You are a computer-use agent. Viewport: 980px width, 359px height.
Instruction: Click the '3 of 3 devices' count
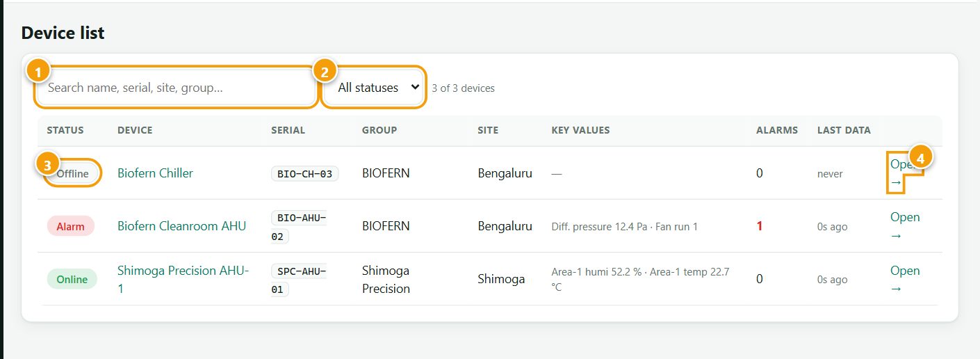[463, 88]
